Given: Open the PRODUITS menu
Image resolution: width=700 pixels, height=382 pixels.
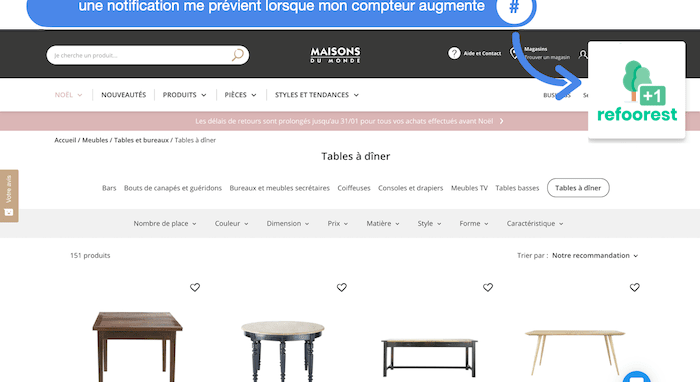Looking at the screenshot, I should [x=184, y=95].
